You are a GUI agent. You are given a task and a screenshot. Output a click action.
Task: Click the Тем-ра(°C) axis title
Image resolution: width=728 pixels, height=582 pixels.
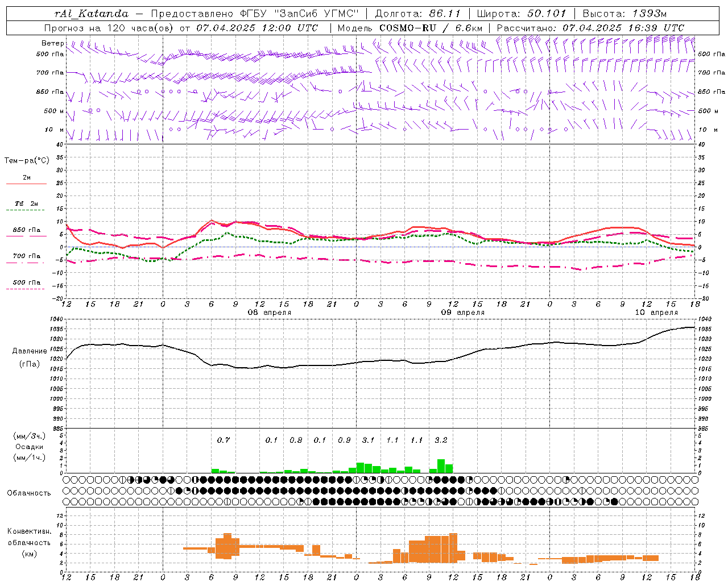[x=27, y=161]
